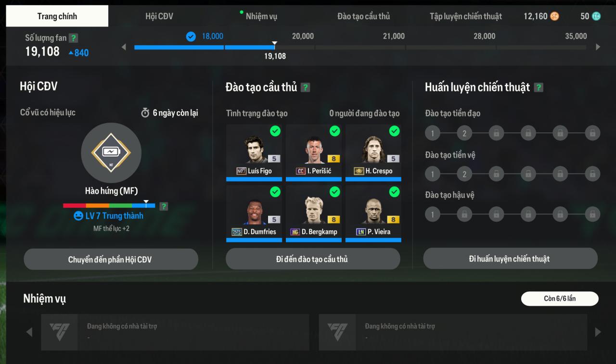Click the left arrow beside the fan progress bar
The height and width of the screenshot is (364, 616).
124,47
